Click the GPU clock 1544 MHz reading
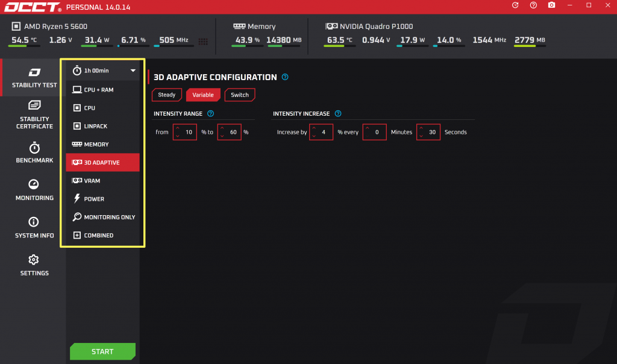617x364 pixels. click(489, 40)
